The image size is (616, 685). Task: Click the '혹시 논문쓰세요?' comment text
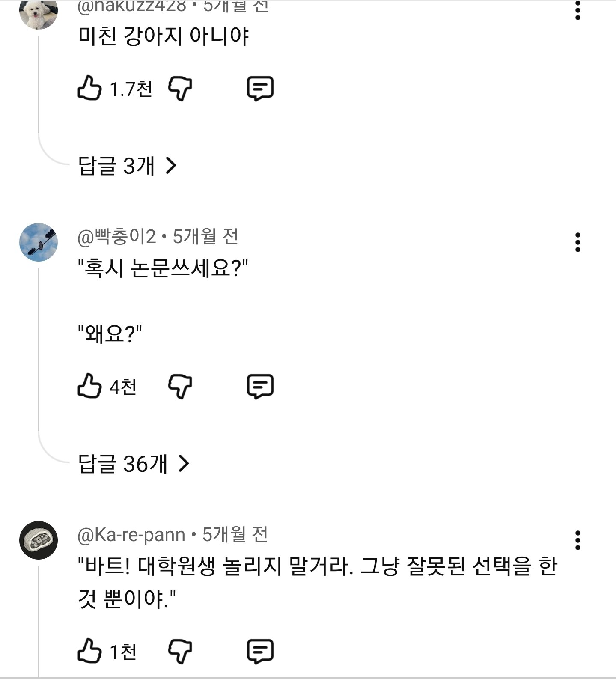pyautogui.click(x=163, y=269)
